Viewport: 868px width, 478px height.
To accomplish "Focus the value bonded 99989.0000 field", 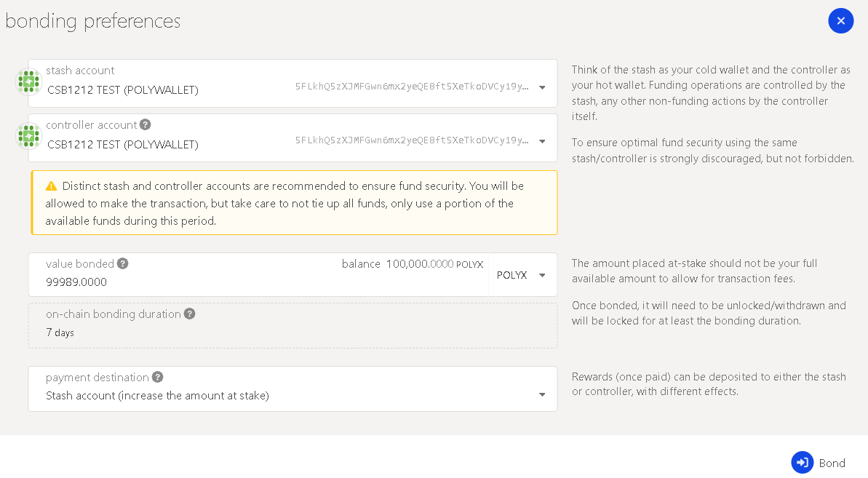I will coord(258,275).
